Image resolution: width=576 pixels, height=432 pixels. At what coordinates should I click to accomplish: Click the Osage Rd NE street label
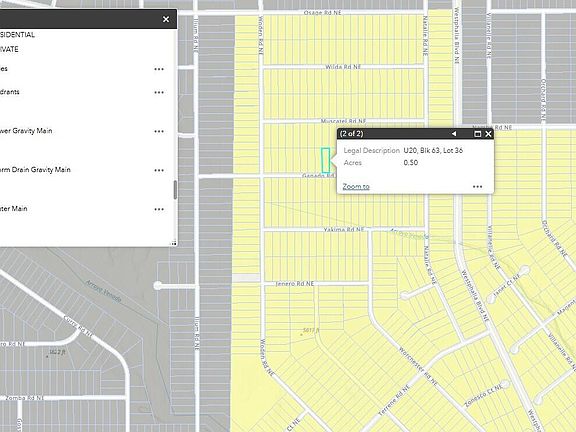coord(323,12)
